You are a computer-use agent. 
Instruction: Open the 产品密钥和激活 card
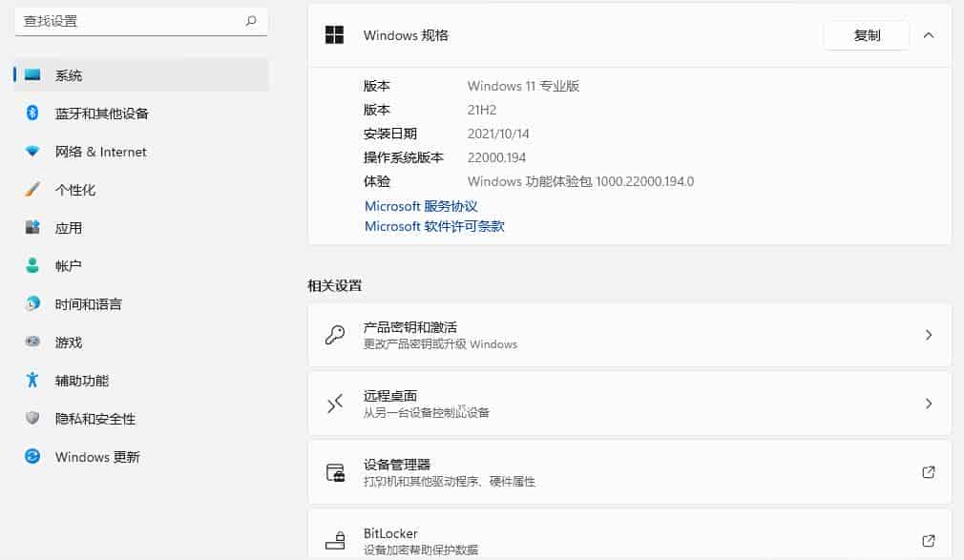click(x=630, y=335)
